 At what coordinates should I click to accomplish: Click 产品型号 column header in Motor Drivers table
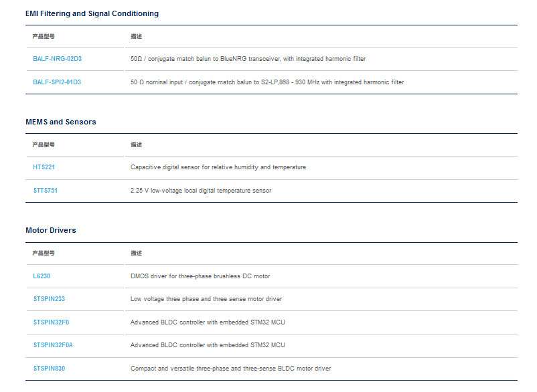pos(44,253)
